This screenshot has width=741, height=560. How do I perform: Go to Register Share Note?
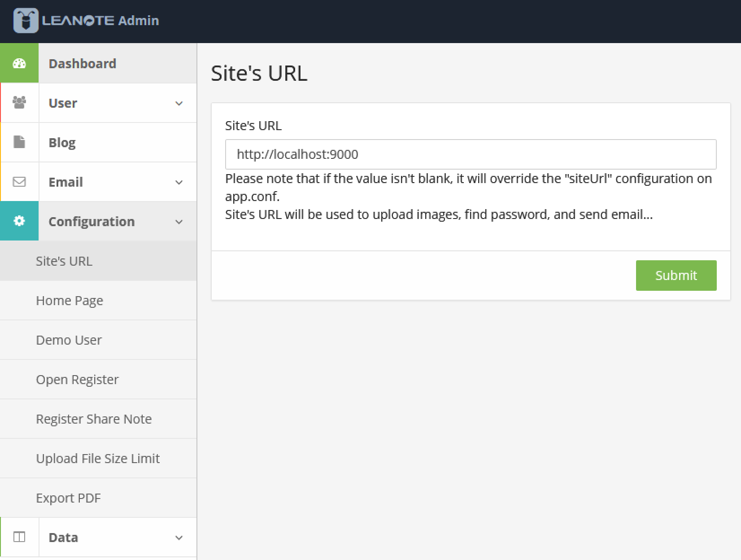[x=94, y=419]
